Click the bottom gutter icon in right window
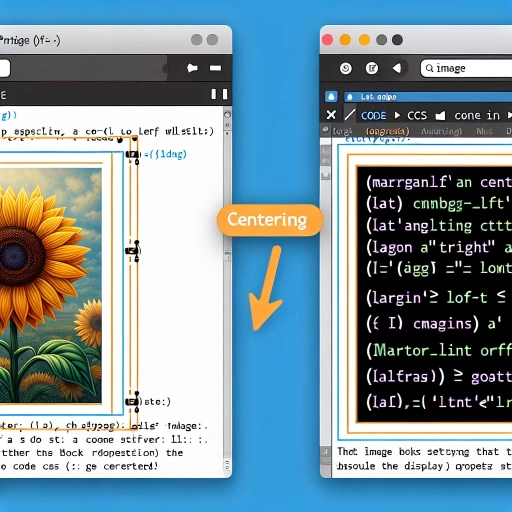512x512 pixels. [326, 452]
